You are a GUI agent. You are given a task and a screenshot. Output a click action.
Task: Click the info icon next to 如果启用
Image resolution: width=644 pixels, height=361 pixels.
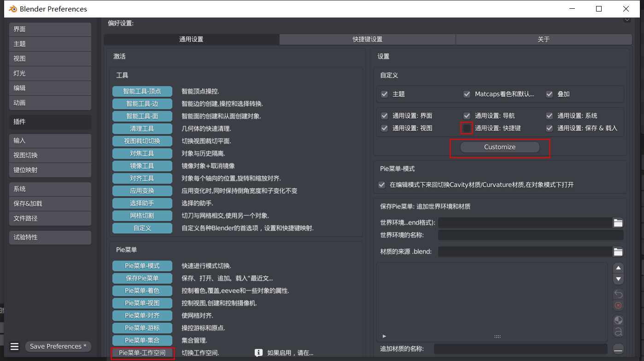point(258,353)
